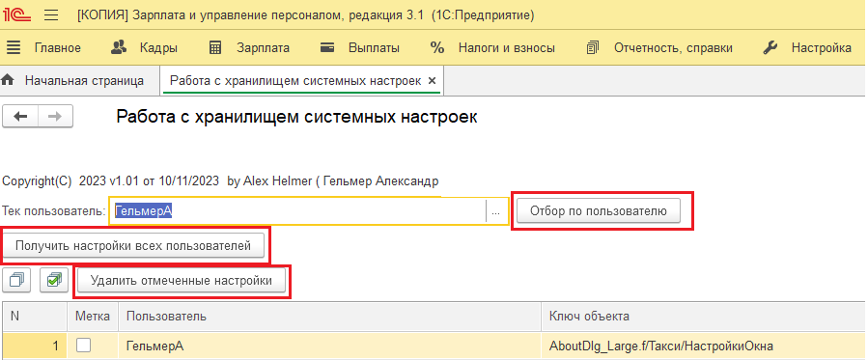Screen dimensions: 868x360
Task: Click the N column header
Action: pyautogui.click(x=35, y=317)
